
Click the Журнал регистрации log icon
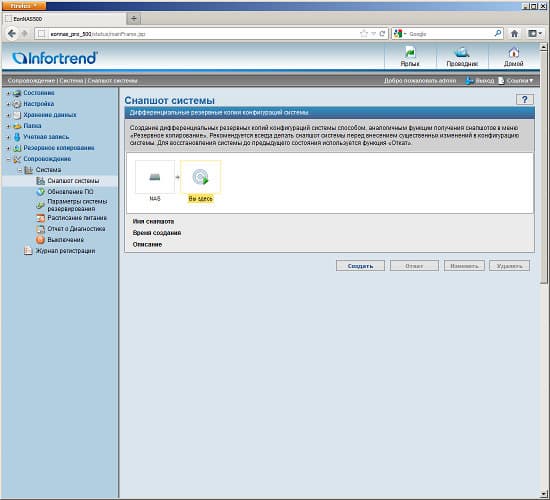click(x=28, y=251)
